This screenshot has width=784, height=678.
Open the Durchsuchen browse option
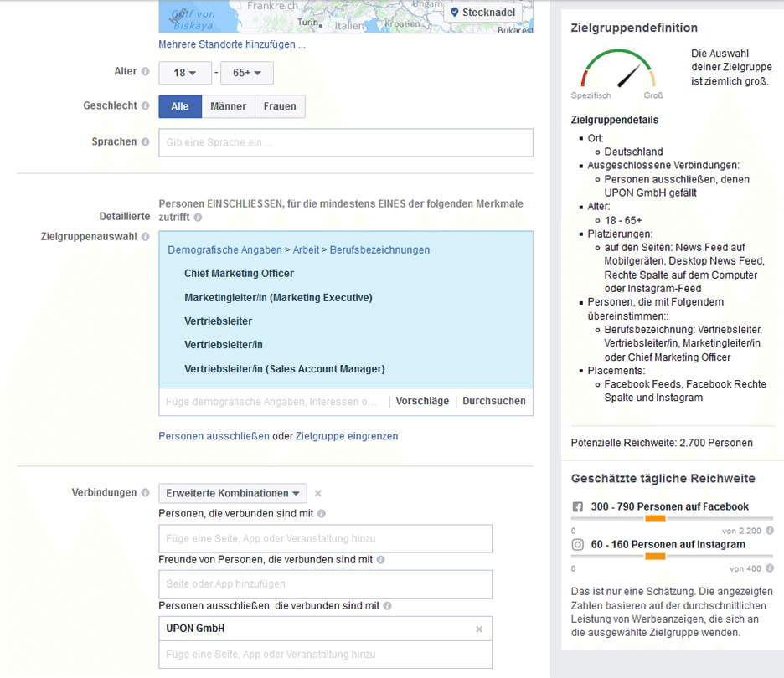494,401
